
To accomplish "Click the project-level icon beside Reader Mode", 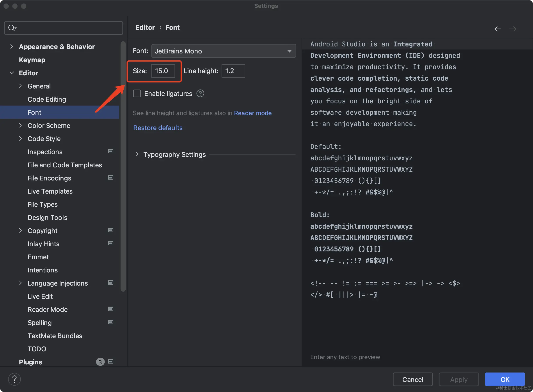I will pos(111,309).
